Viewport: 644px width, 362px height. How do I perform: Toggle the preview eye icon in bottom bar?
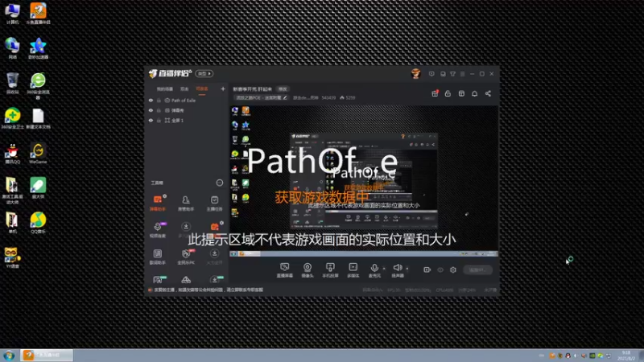[440, 269]
